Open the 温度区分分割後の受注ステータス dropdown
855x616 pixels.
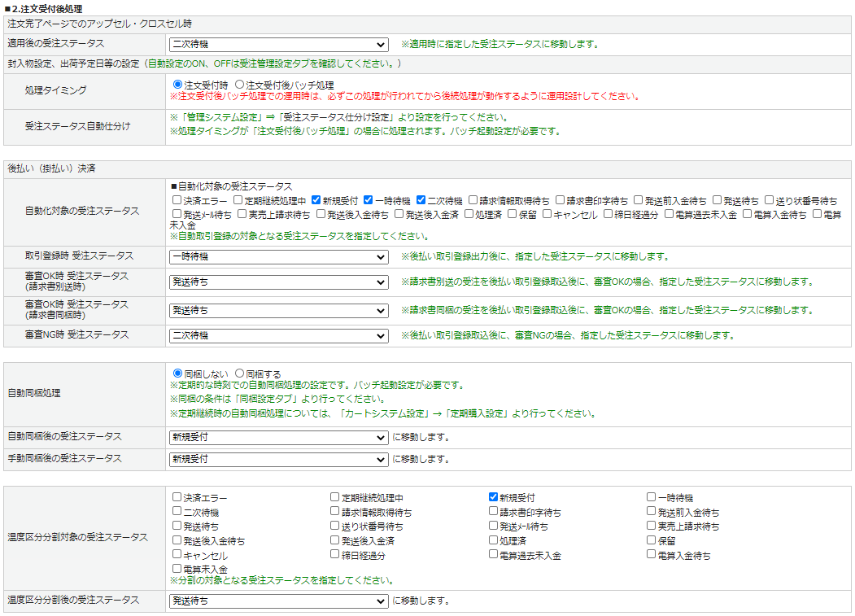point(278,601)
